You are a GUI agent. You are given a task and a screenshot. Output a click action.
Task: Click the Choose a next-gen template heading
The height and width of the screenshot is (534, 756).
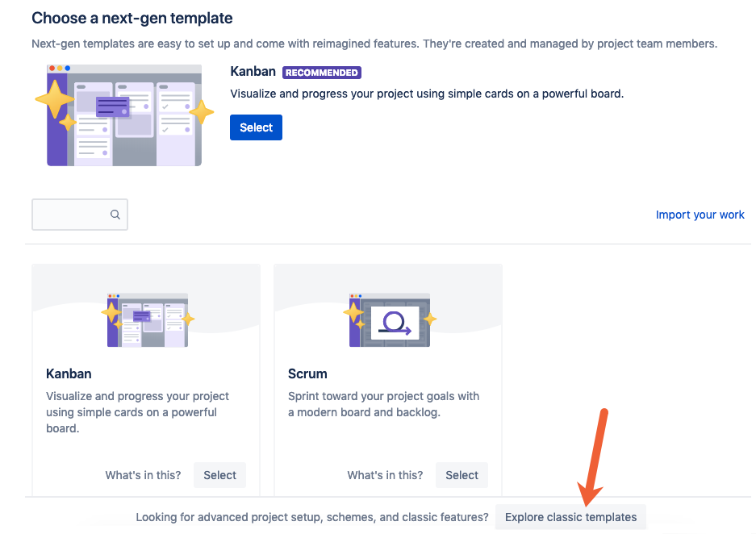[x=131, y=18]
